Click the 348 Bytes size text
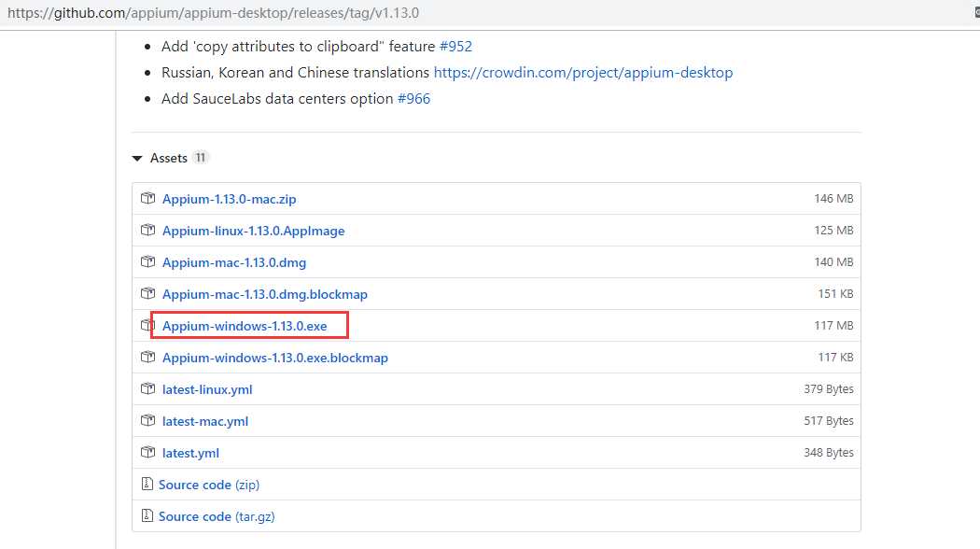The width and height of the screenshot is (980, 549). click(828, 452)
